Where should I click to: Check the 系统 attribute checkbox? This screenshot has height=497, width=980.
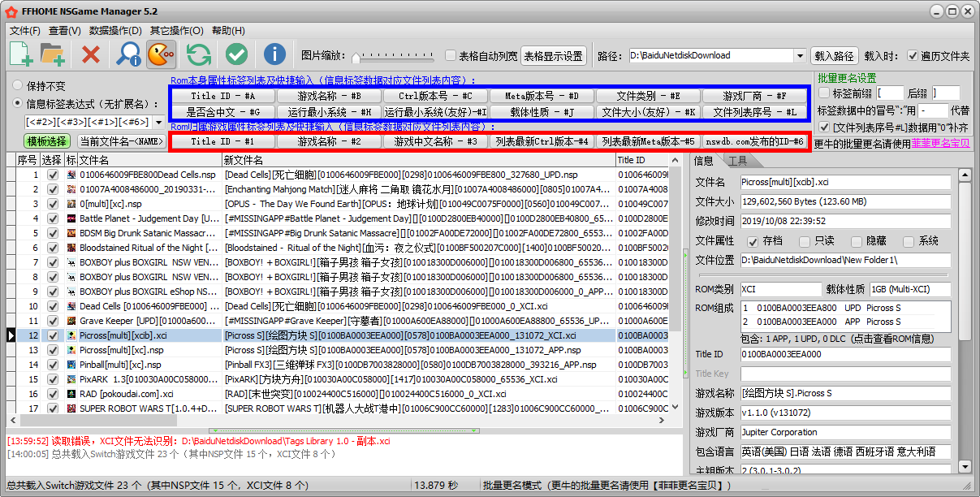coord(908,241)
